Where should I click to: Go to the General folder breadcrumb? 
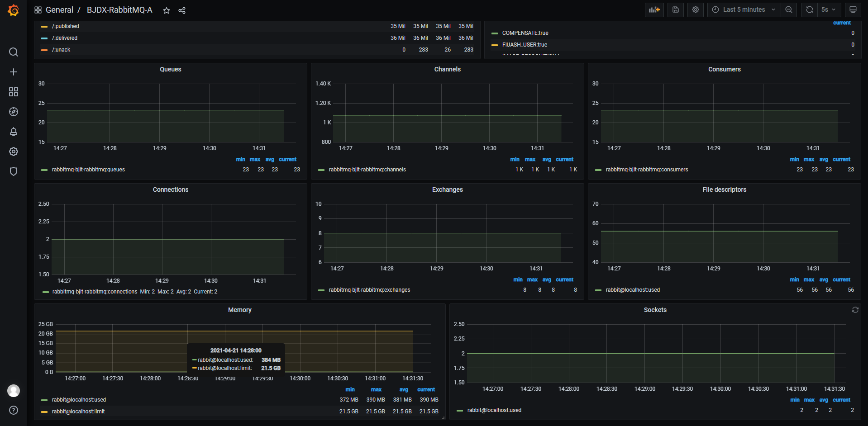59,10
